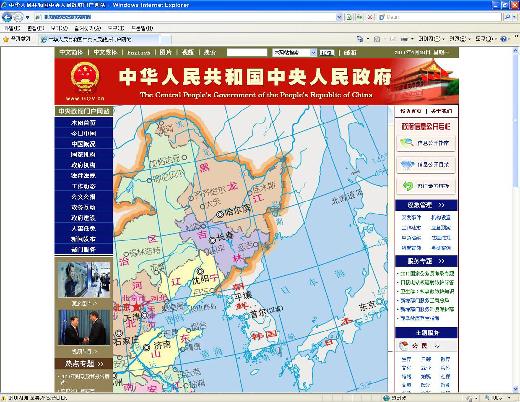This screenshot has height=402, width=520.
Task: Click the 中国概况 item in left navigation
Action: [x=83, y=144]
